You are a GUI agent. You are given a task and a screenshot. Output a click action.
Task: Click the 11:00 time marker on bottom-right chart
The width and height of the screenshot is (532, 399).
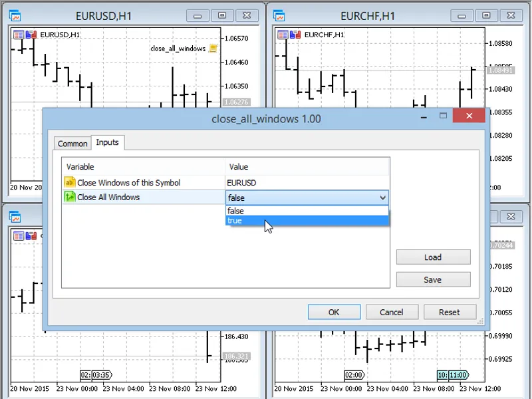[458, 375]
